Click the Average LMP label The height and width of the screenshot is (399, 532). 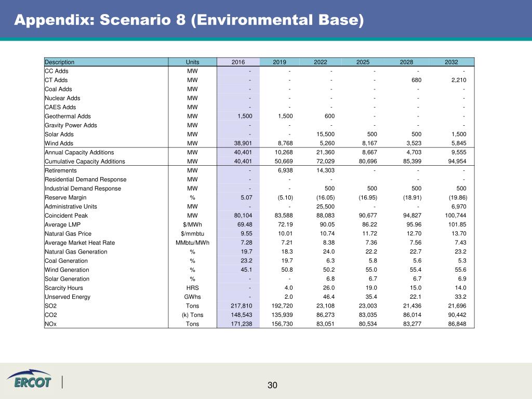63,224
